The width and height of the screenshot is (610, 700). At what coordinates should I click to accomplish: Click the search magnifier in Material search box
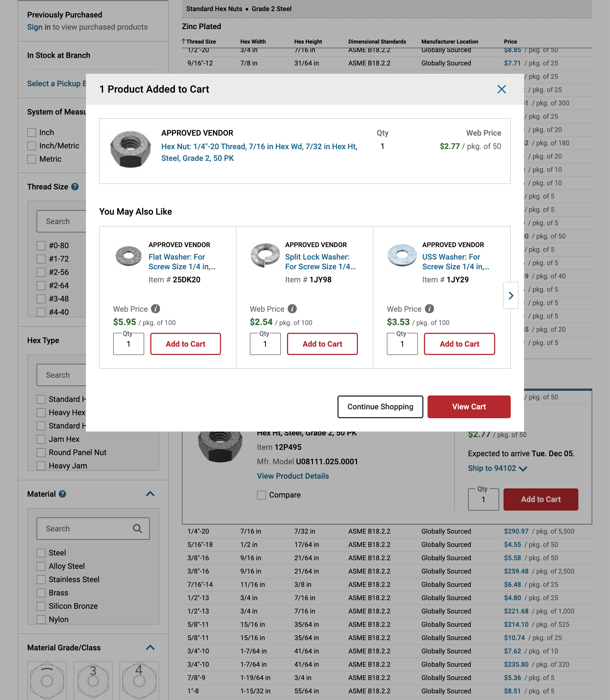pos(138,528)
